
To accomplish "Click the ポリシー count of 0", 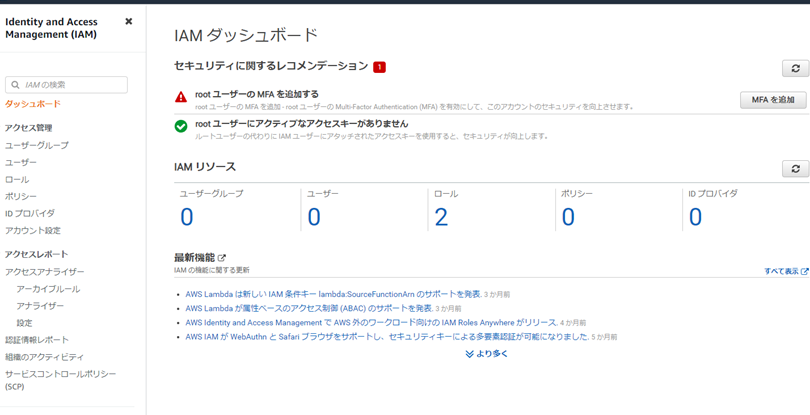I will (568, 217).
